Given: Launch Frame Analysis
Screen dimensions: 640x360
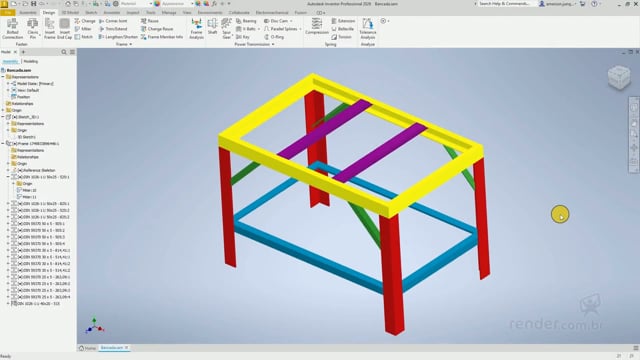Looking at the screenshot, I should 196,29.
